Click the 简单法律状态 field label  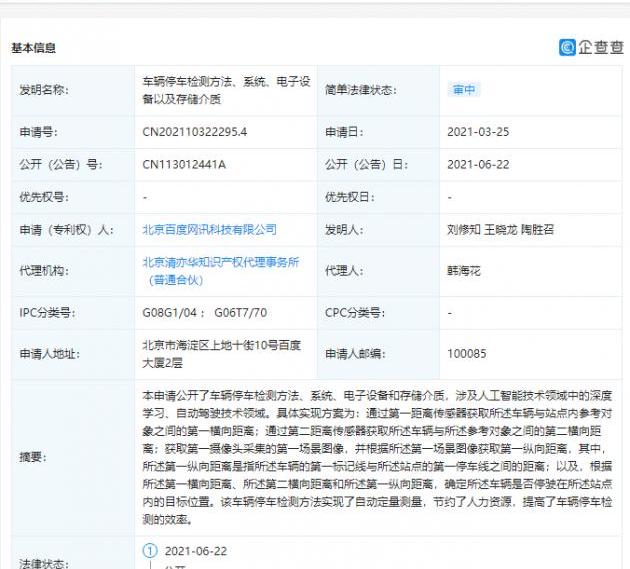click(x=360, y=90)
